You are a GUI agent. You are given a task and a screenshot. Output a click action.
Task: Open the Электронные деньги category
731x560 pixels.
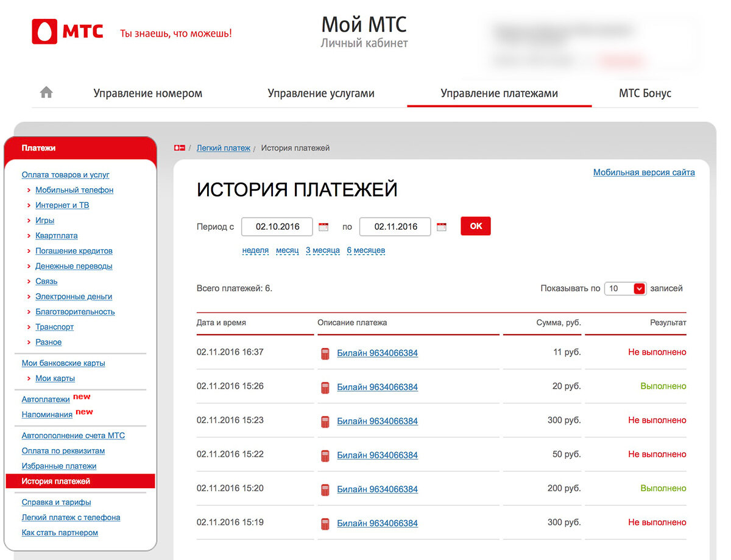[x=74, y=297]
